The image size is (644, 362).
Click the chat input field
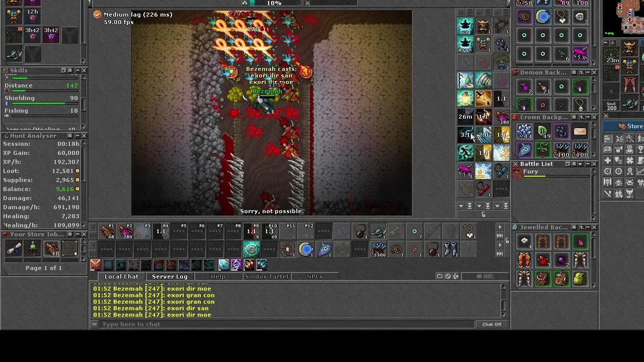click(x=288, y=324)
